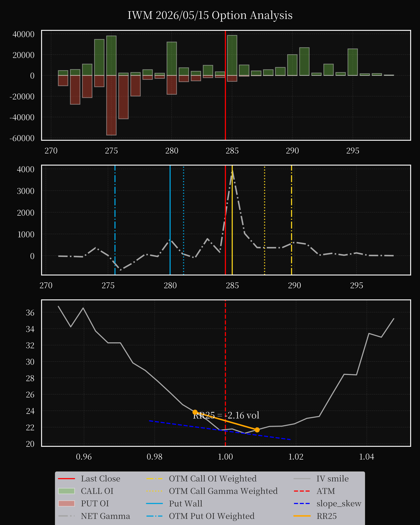
Task: Select the Last Close legend label
Action: [x=101, y=479]
